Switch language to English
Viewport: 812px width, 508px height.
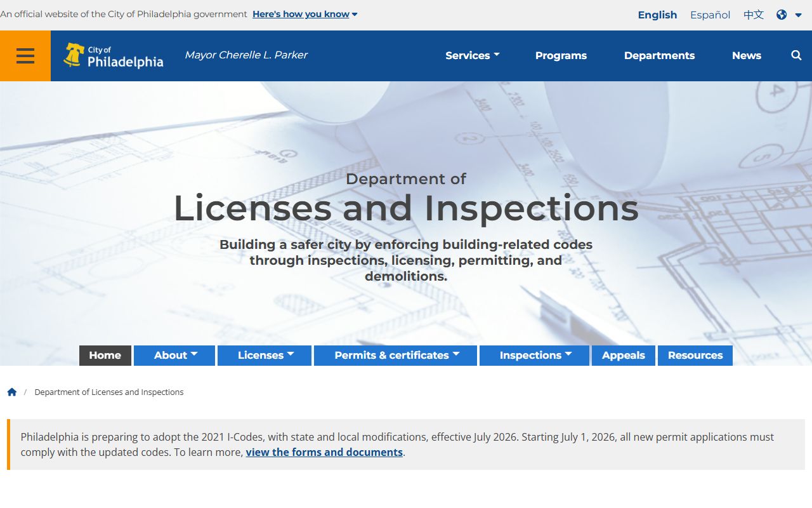point(657,15)
